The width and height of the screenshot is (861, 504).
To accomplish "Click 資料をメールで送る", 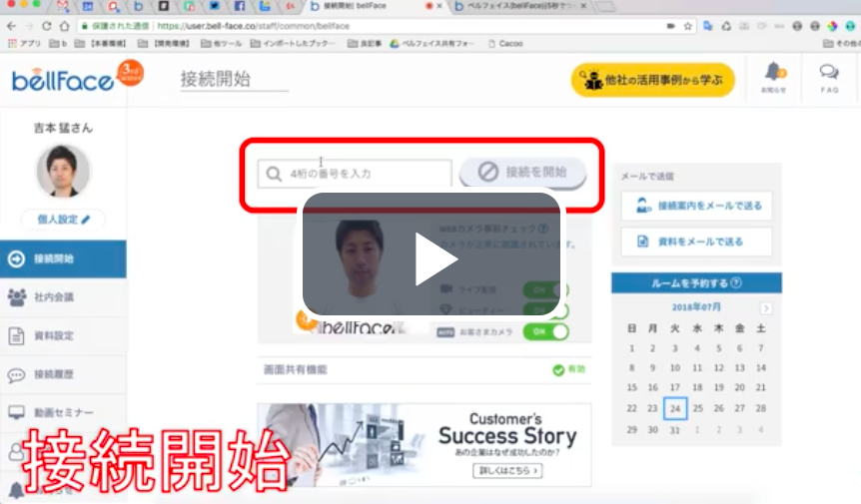I will 696,242.
